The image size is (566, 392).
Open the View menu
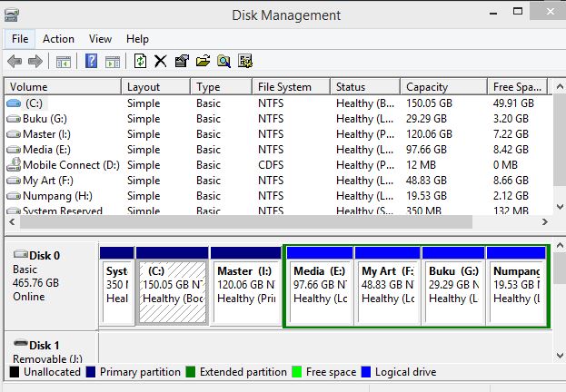click(x=100, y=39)
